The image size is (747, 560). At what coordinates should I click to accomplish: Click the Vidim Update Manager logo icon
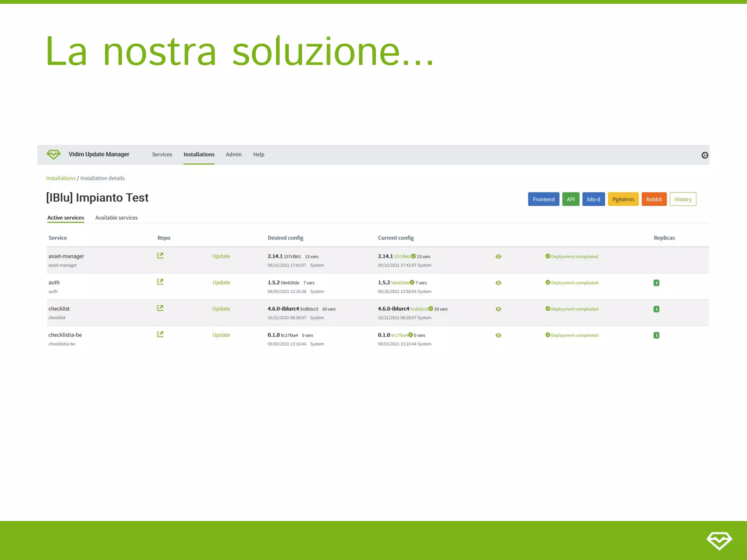pyautogui.click(x=54, y=155)
